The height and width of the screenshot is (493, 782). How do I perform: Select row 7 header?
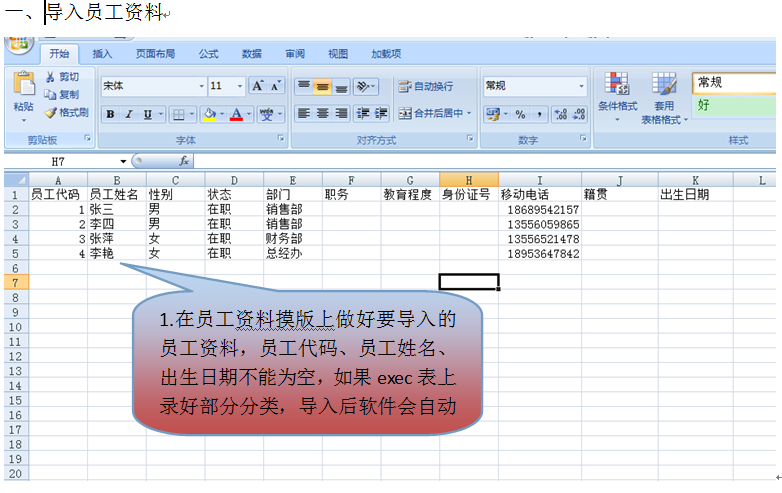(x=16, y=283)
